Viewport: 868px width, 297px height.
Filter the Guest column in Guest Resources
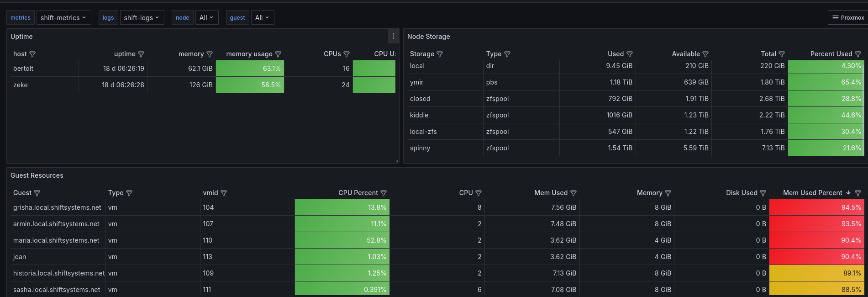(37, 193)
